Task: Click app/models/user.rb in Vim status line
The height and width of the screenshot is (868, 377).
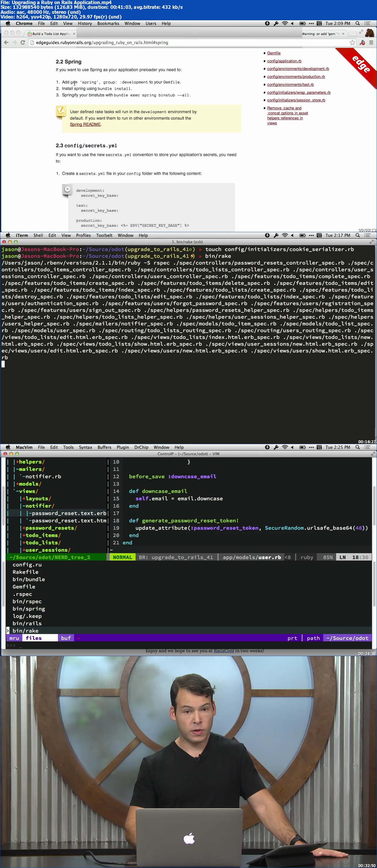Action: point(251,557)
